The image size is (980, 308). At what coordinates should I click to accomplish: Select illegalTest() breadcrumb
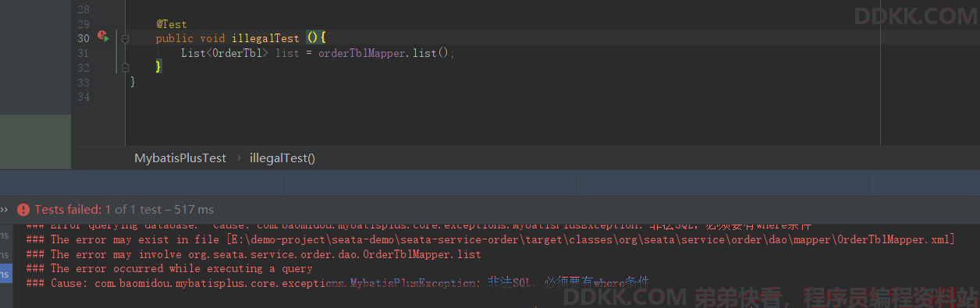(x=282, y=158)
